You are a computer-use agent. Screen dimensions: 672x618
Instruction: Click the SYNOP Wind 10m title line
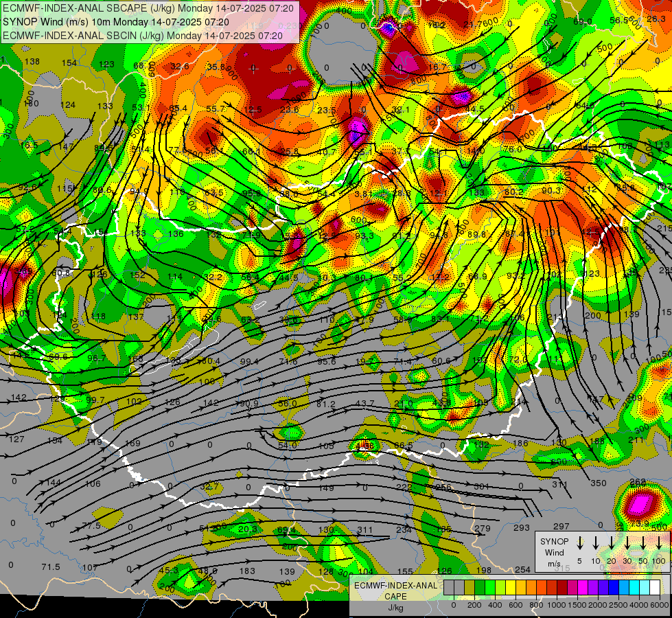pos(116,22)
